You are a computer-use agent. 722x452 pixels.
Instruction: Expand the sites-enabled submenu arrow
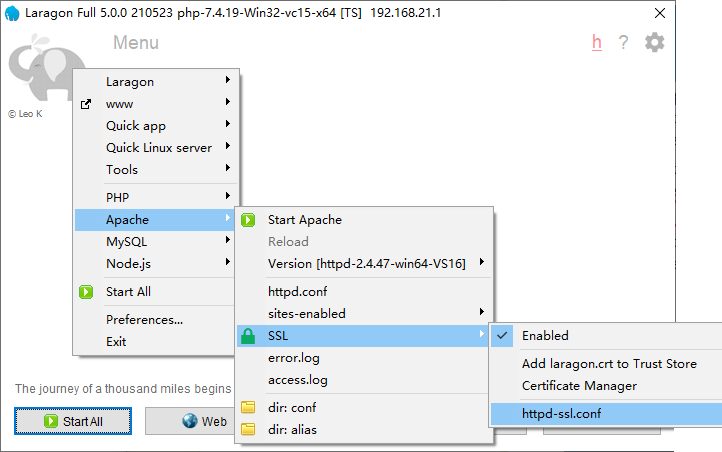coord(482,312)
